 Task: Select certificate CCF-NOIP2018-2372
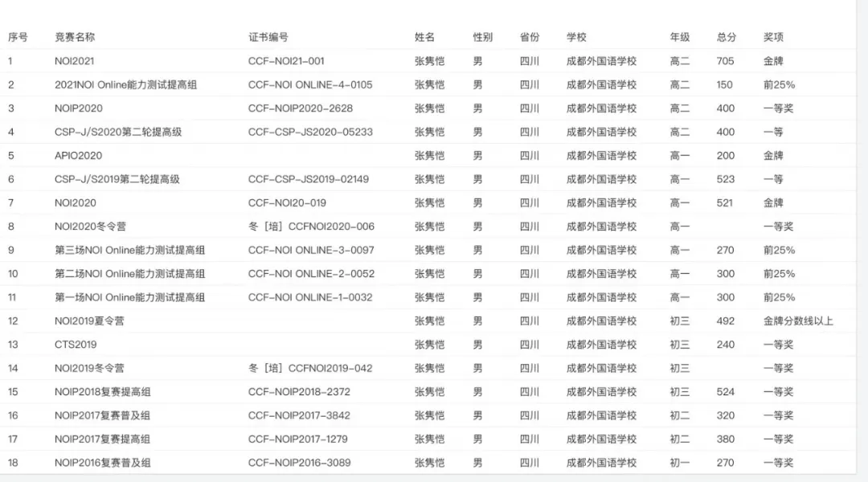click(x=299, y=392)
